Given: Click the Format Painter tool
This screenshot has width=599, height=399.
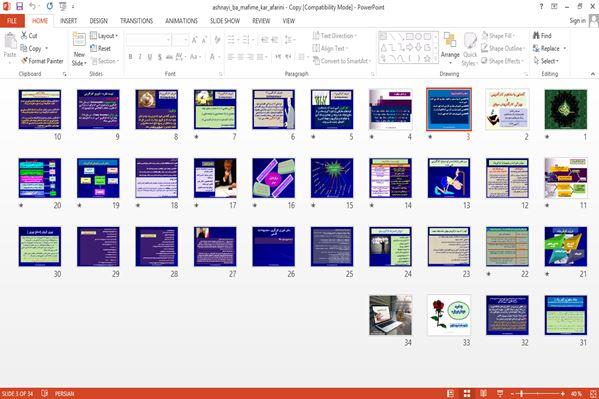Looking at the screenshot, I should coord(42,61).
